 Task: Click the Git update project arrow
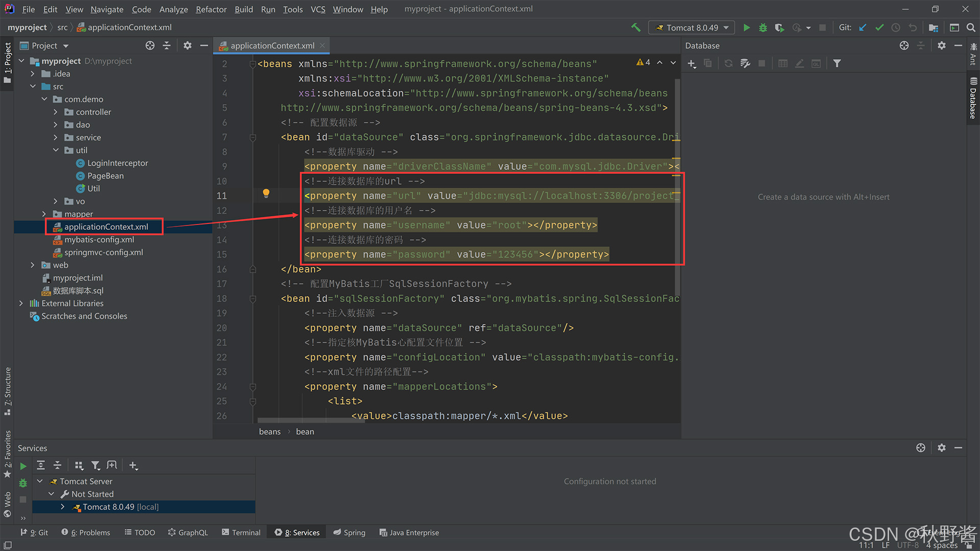(863, 28)
